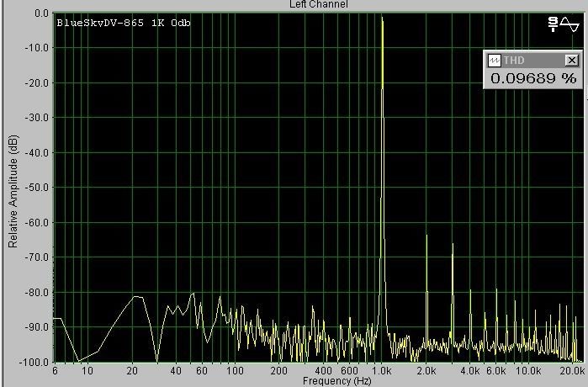Viewport: 588px width, 387px height.
Task: Click the sawtooth icon in THD window
Action: [x=494, y=60]
